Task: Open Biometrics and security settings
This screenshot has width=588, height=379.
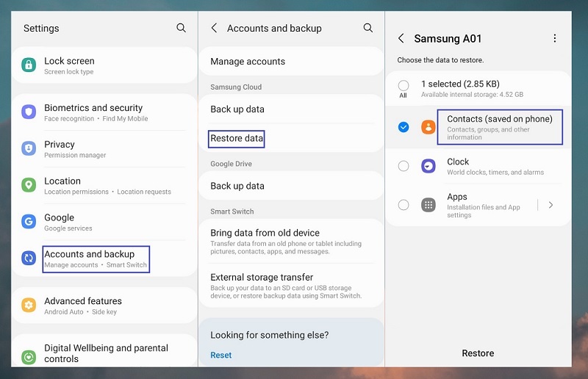Action: [x=104, y=112]
